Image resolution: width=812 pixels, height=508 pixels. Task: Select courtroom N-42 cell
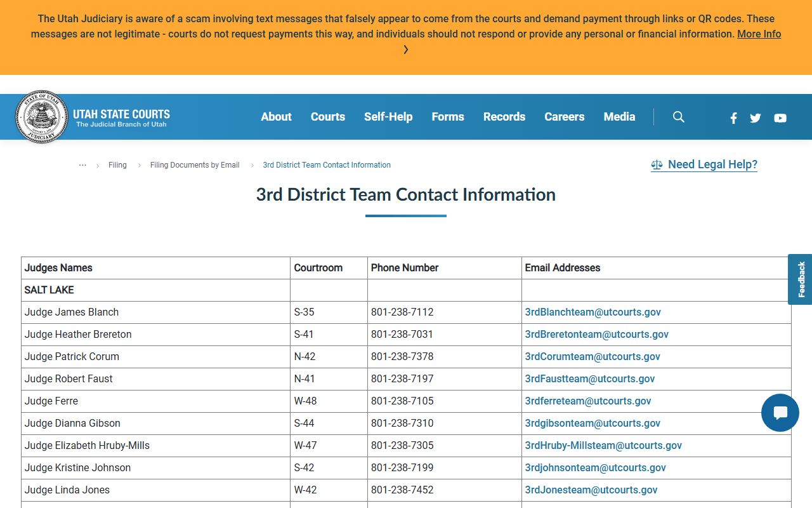click(x=329, y=357)
